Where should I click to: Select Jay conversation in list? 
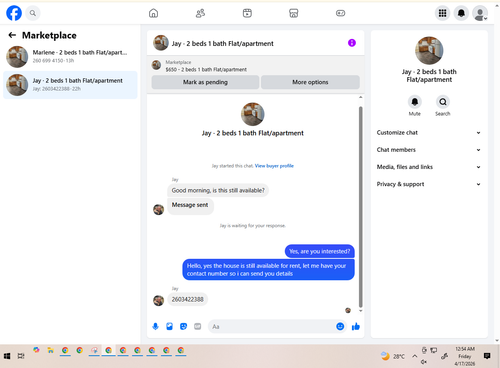70,85
